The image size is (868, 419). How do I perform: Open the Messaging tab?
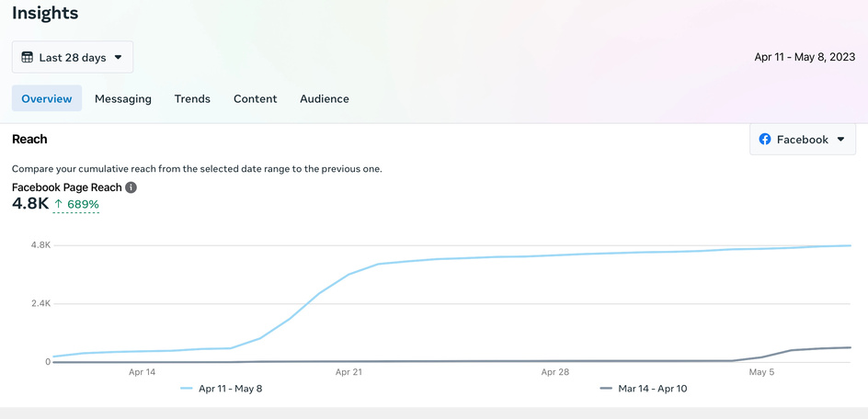click(123, 98)
